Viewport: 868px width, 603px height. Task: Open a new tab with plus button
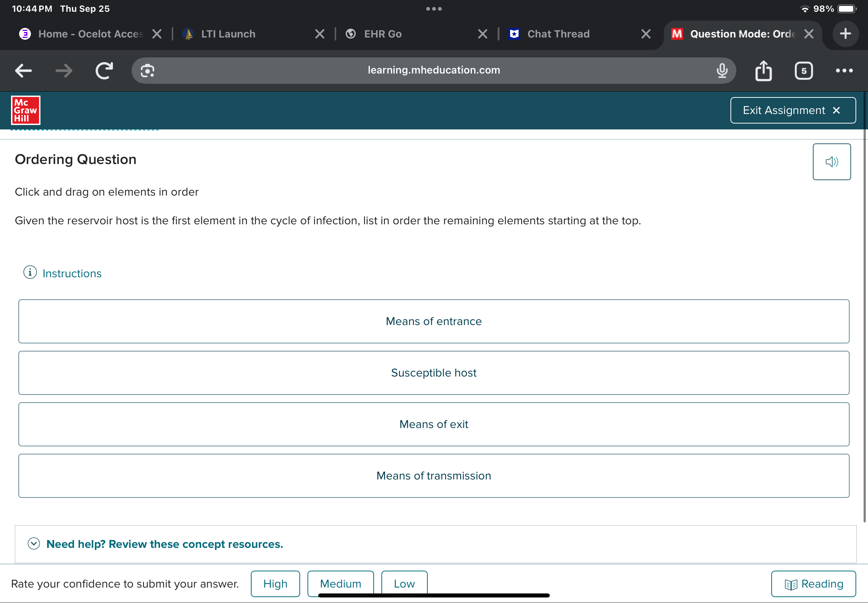click(x=845, y=34)
